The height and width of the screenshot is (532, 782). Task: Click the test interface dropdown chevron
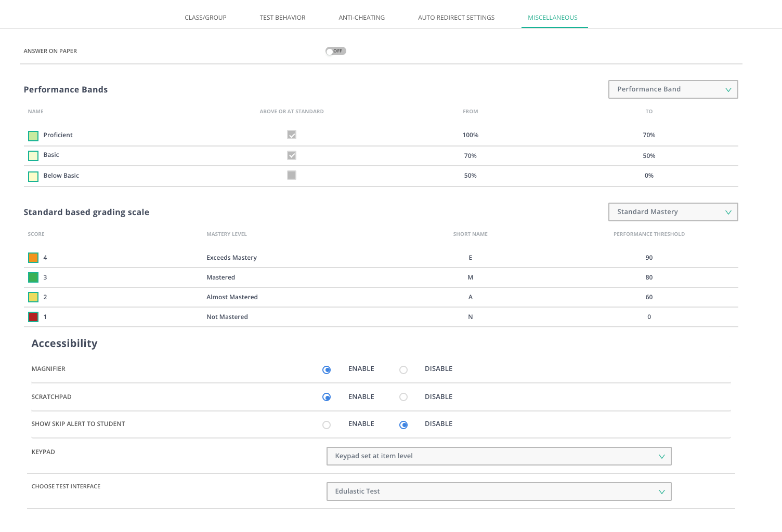pos(662,492)
